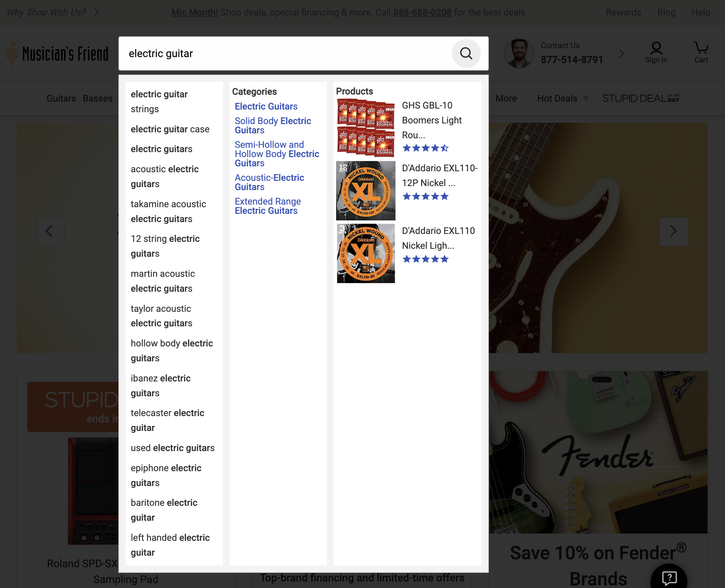Open the More navigation dropdown

point(506,99)
